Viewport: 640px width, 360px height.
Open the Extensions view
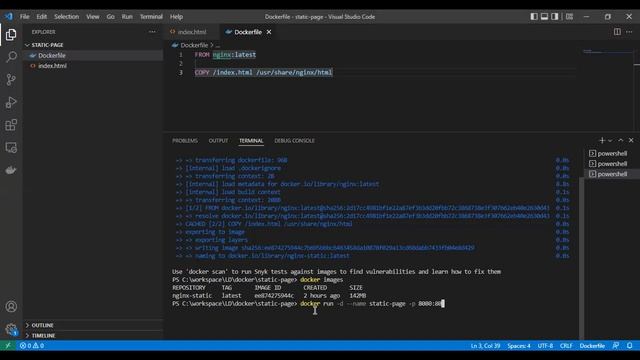coord(11,125)
